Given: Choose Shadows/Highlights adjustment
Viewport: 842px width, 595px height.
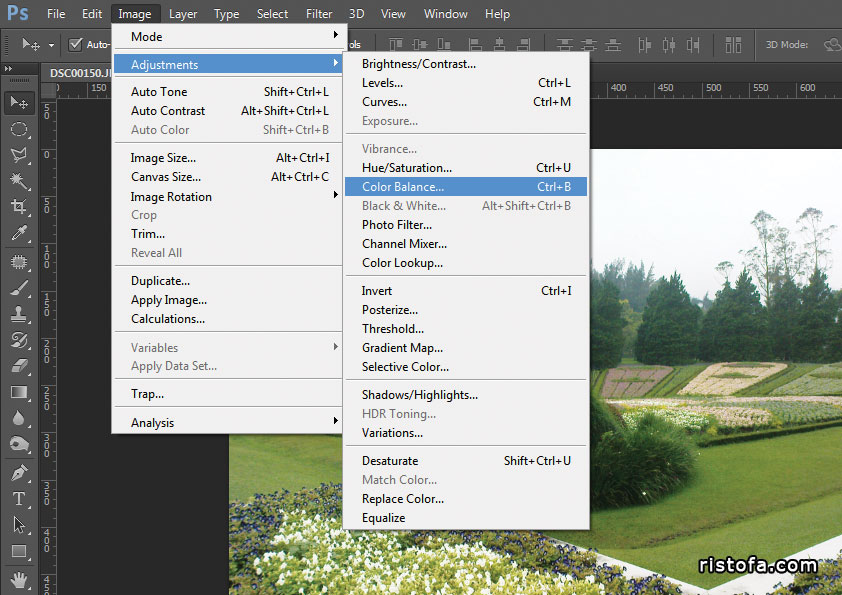Looking at the screenshot, I should (x=466, y=395).
